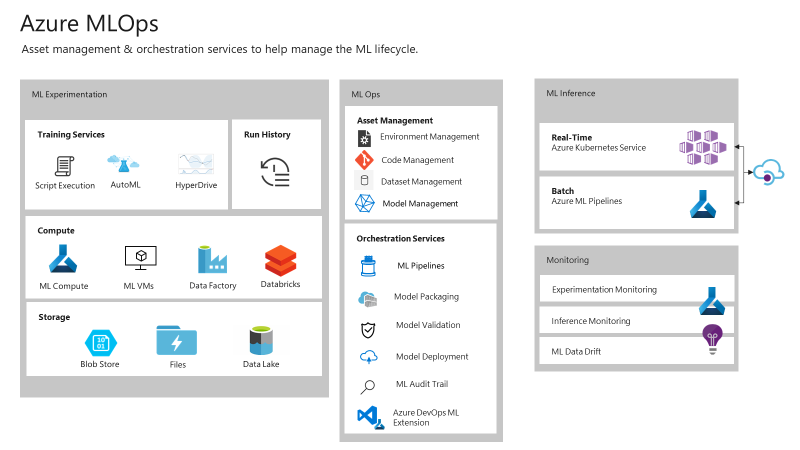Click the Run History clock icon
Viewport: 800px width, 450px height.
pos(276,172)
